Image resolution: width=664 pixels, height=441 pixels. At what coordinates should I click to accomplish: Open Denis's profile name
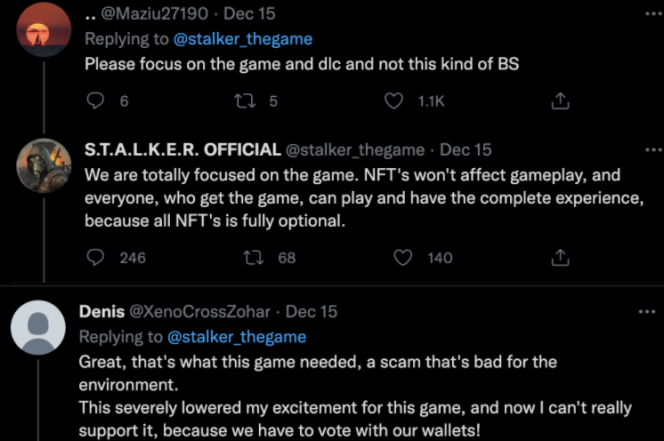[x=102, y=312]
